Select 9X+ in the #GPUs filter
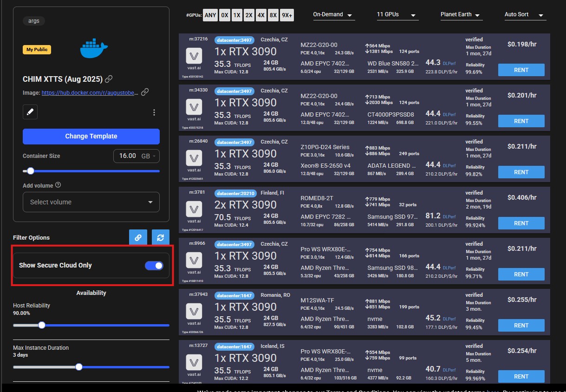Screen dimensions: 566x392 pyautogui.click(x=287, y=15)
